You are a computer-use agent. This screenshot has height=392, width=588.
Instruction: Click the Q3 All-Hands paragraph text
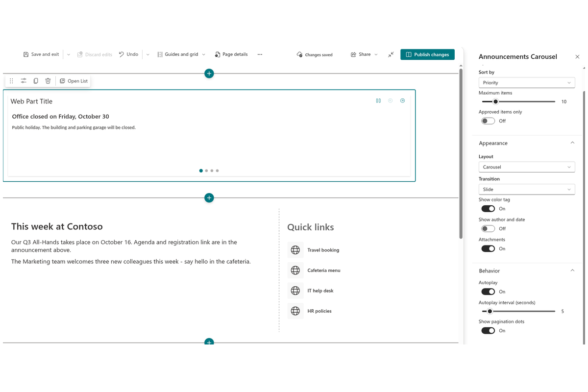(x=124, y=246)
